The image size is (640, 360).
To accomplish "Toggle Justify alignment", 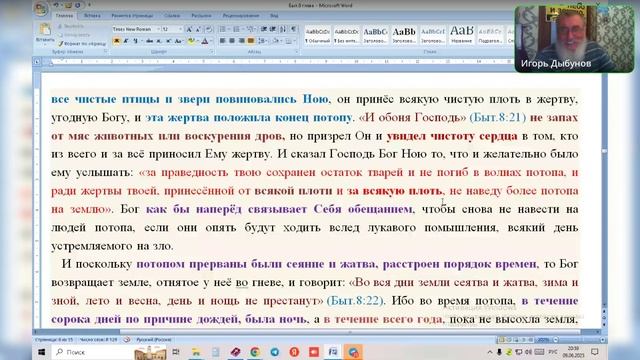I will coord(251,41).
